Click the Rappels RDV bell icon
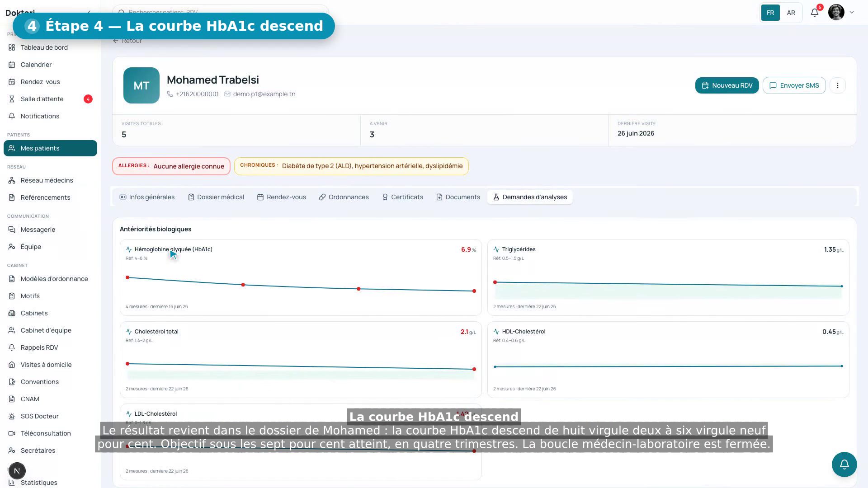Image resolution: width=868 pixels, height=488 pixels. click(x=12, y=347)
